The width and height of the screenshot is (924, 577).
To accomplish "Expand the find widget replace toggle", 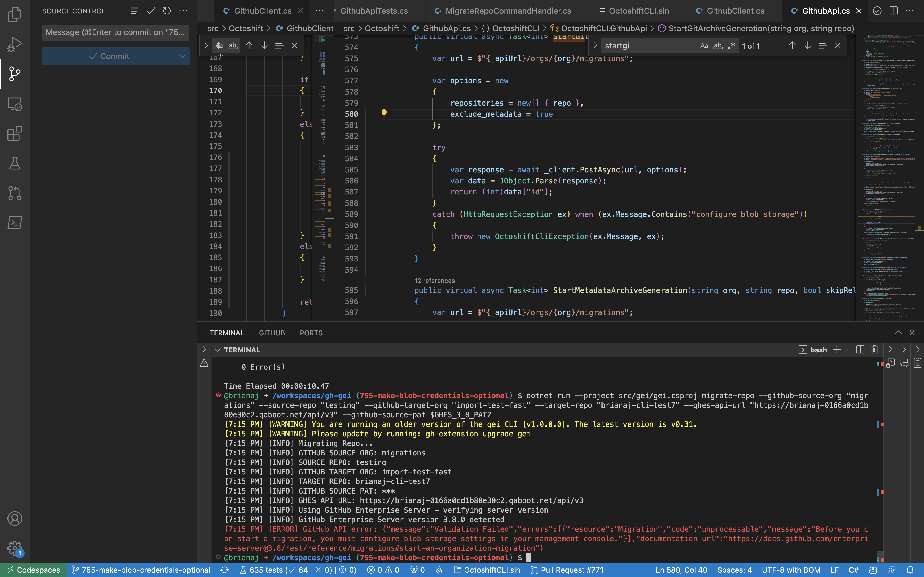I will tap(595, 45).
